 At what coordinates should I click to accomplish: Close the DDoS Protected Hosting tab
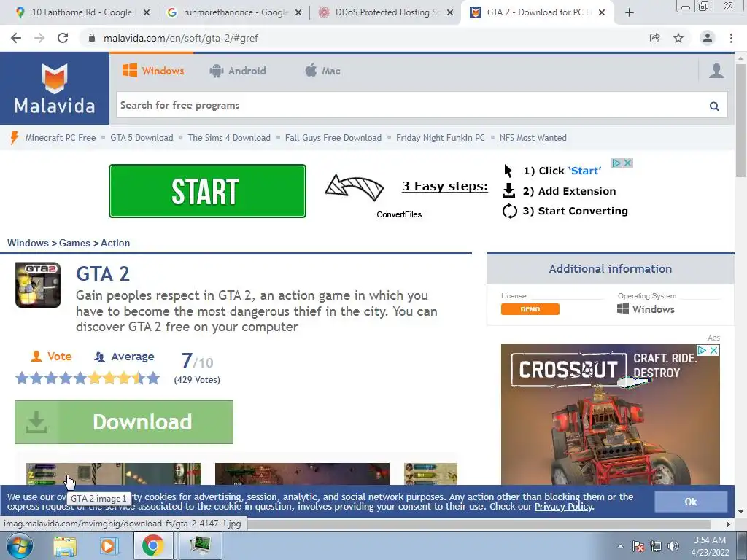pos(449,13)
